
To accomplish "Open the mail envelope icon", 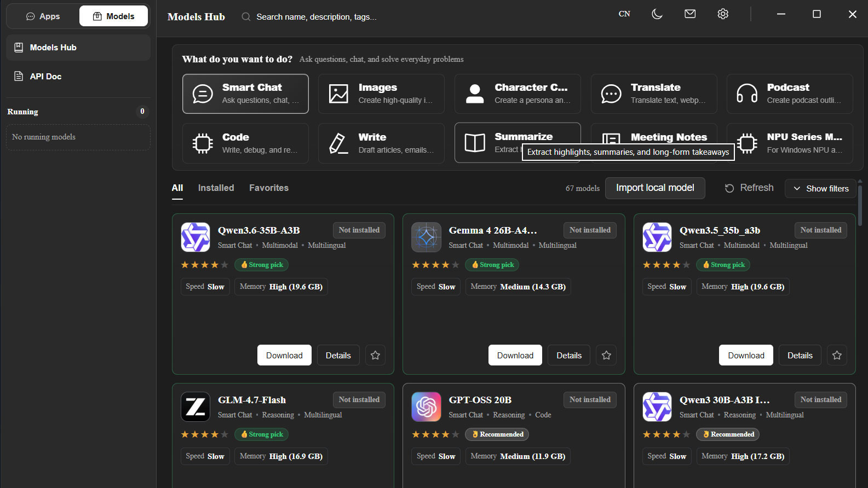I will (x=690, y=14).
